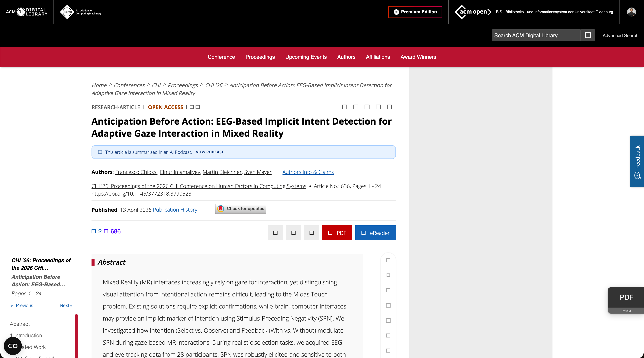644x358 pixels.
Task: Click the sidebar title 'CHI '26: Proceedings of the 2026 CHI…'
Action: click(41, 264)
